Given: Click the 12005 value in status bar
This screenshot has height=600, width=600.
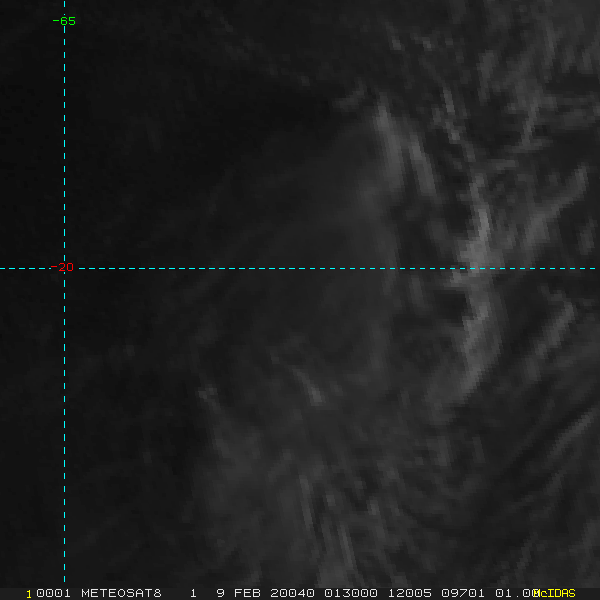Looking at the screenshot, I should 410,593.
